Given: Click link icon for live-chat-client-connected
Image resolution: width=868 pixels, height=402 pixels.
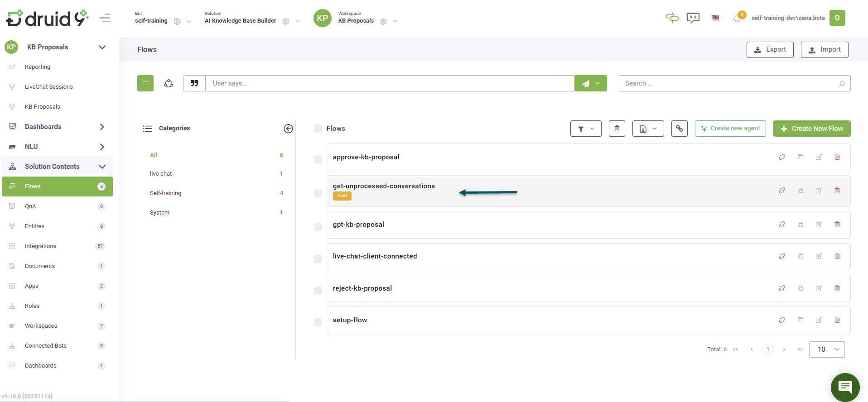Looking at the screenshot, I should point(782,256).
